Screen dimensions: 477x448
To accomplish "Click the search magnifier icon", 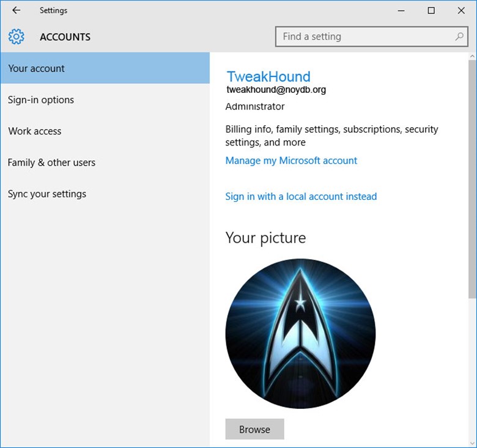I will pyautogui.click(x=459, y=37).
